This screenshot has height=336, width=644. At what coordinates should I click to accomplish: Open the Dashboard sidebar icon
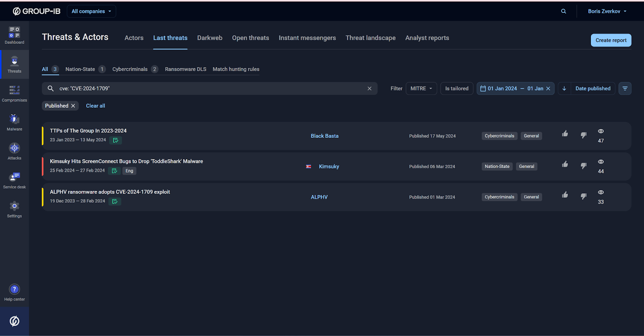click(x=14, y=35)
